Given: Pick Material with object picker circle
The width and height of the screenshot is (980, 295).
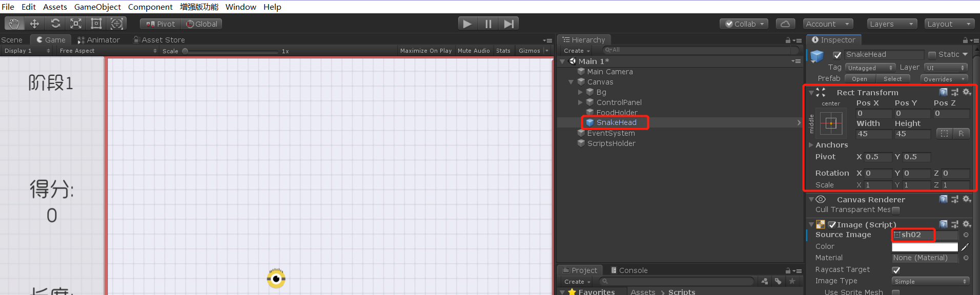Looking at the screenshot, I should (x=966, y=258).
